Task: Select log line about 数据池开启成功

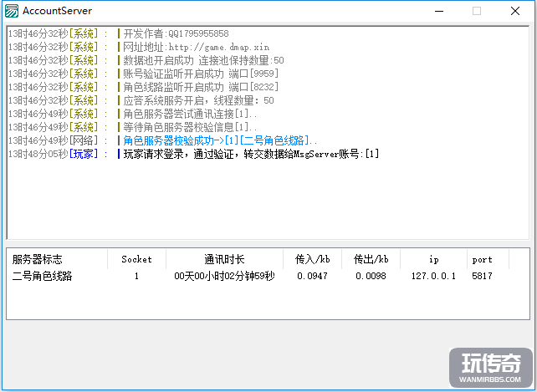Action: coord(146,60)
